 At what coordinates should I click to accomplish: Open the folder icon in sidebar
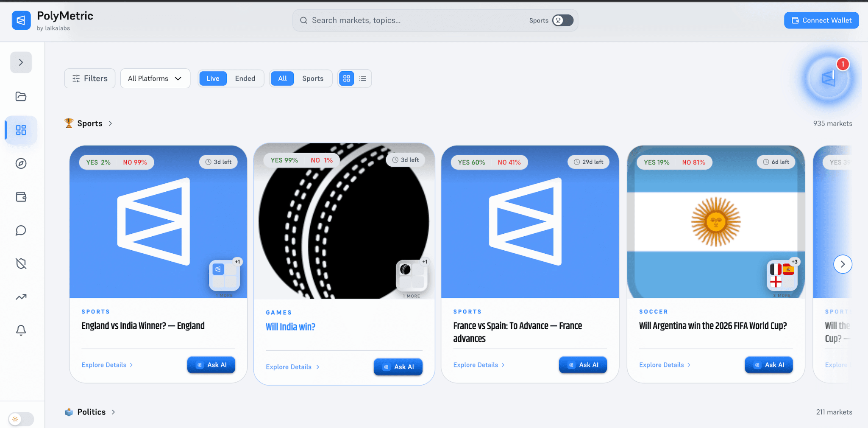pos(21,96)
